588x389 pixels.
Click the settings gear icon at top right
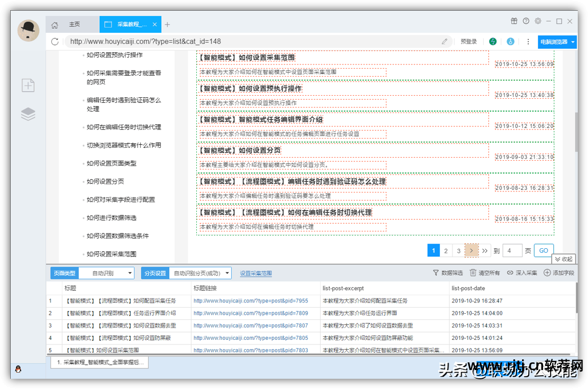pos(538,21)
